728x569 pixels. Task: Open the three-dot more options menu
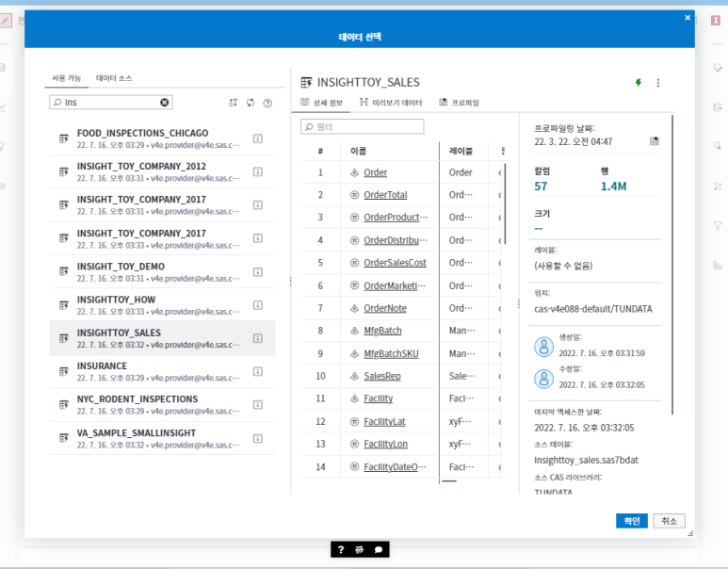[658, 83]
